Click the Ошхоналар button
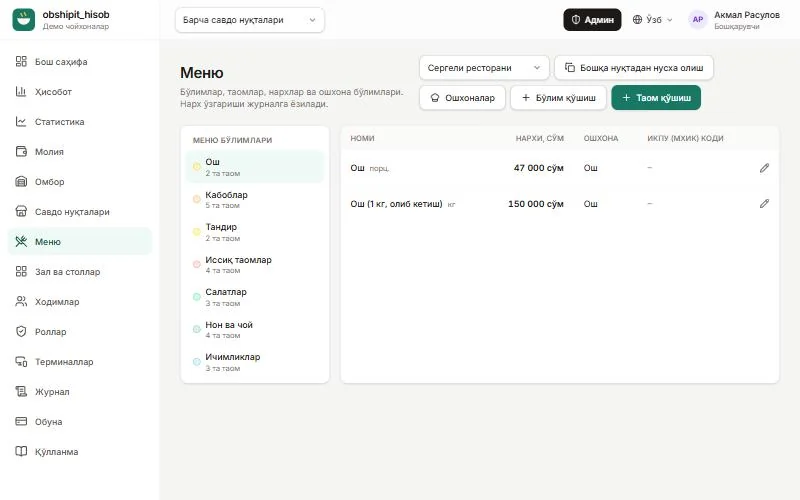 click(x=462, y=97)
